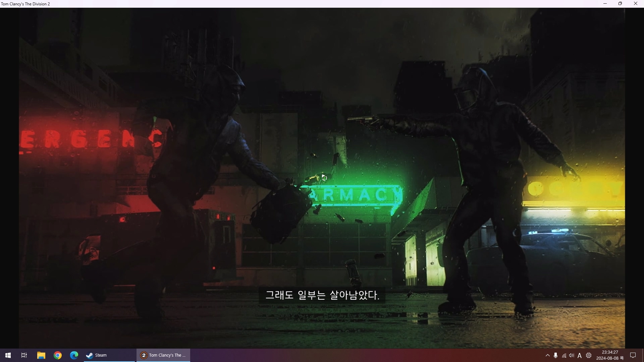Viewport: 644px width, 362px height.
Task: Minimize the Division 2 game window
Action: pyautogui.click(x=605, y=4)
